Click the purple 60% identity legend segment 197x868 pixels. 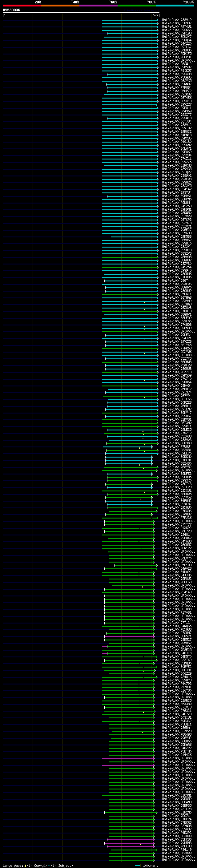[98, 6]
